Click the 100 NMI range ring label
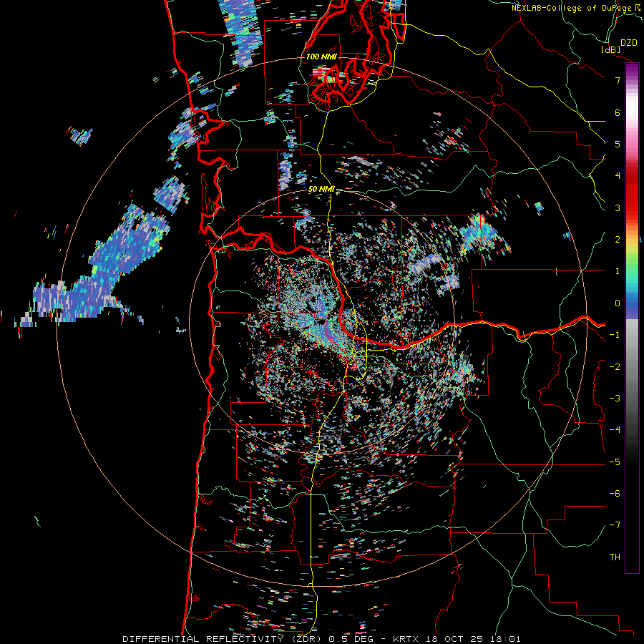 click(x=321, y=57)
